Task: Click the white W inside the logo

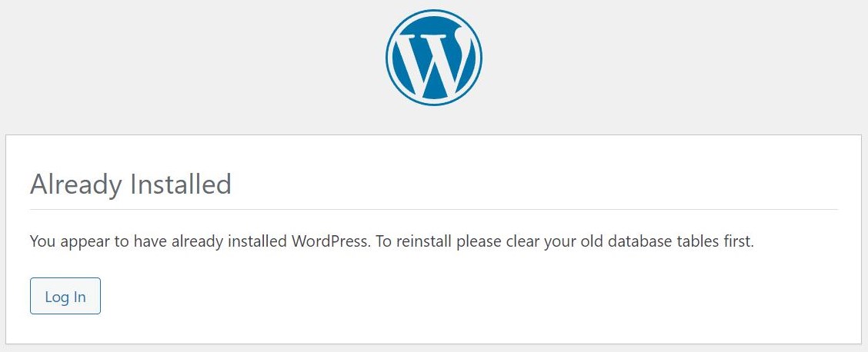Action: click(x=433, y=63)
